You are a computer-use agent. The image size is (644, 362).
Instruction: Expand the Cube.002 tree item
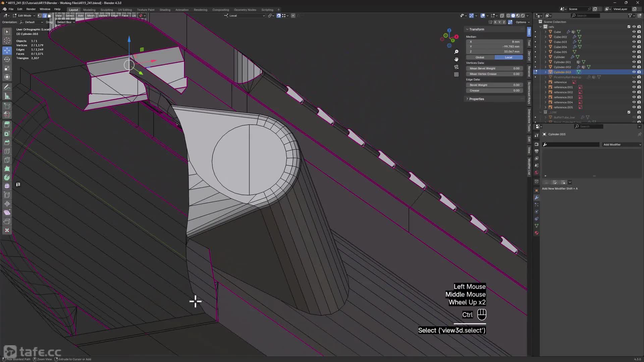[x=546, y=37]
